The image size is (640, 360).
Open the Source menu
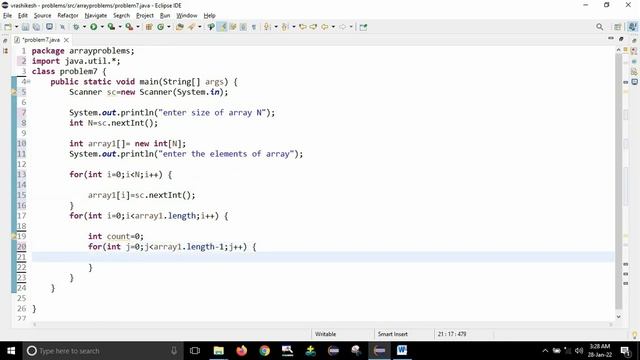[42, 16]
